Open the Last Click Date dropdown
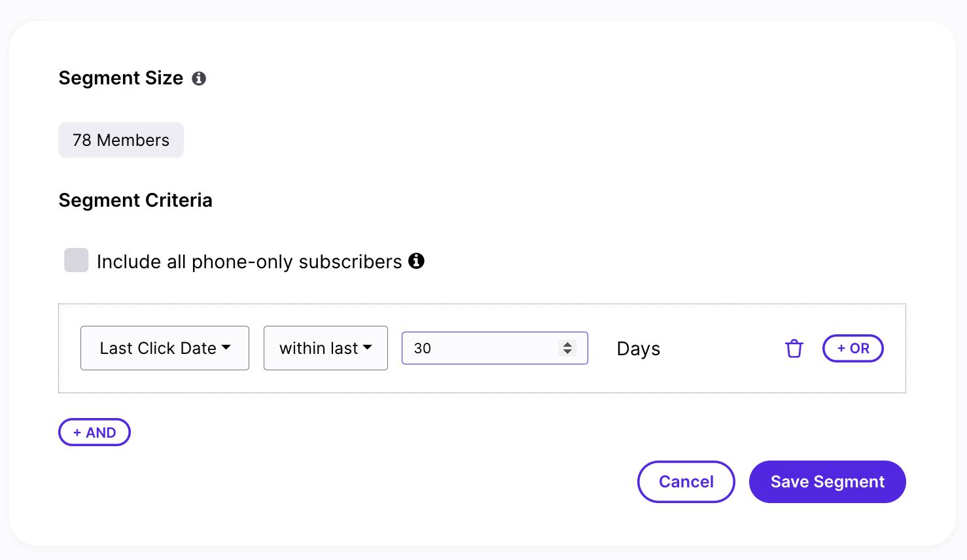Screen dimensions: 967x560 pos(165,348)
